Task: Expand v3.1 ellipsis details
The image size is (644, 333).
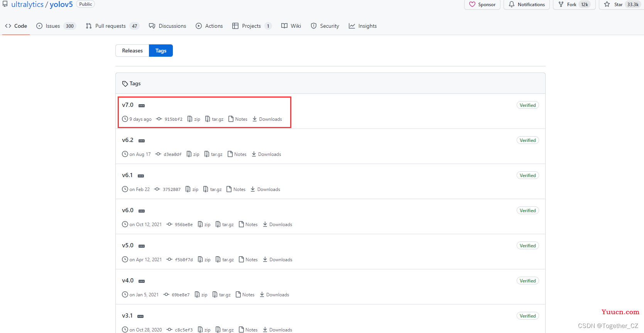Action: pos(140,316)
